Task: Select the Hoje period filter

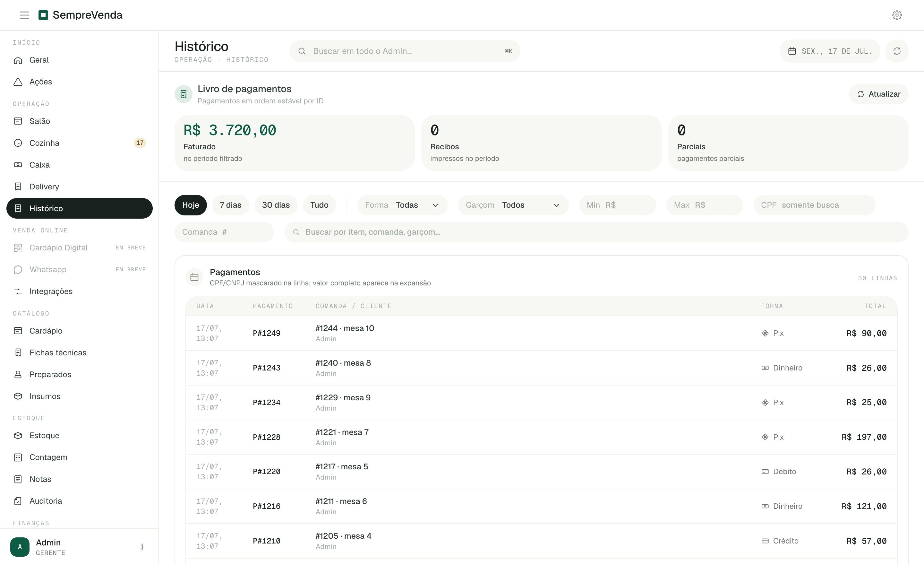Action: [191, 205]
